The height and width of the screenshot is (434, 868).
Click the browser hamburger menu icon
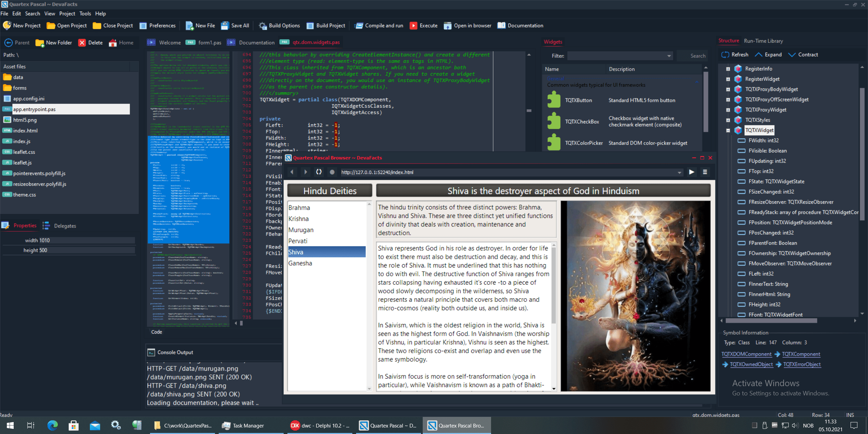705,172
